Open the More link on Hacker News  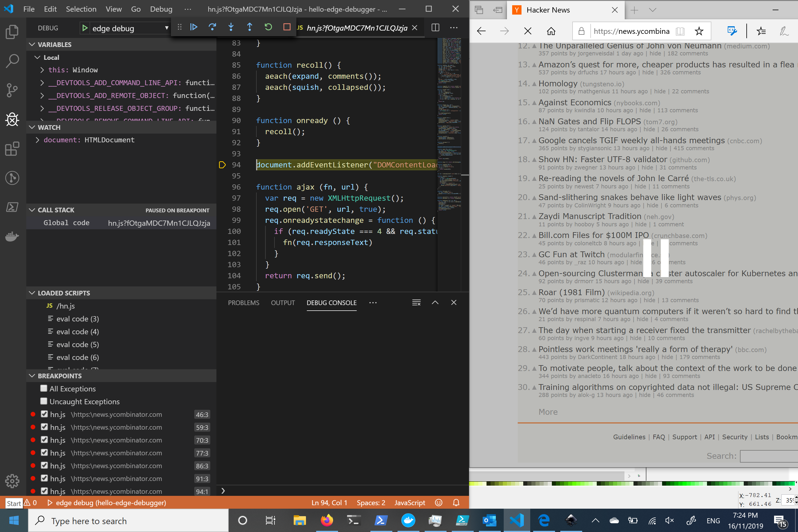[x=548, y=412]
